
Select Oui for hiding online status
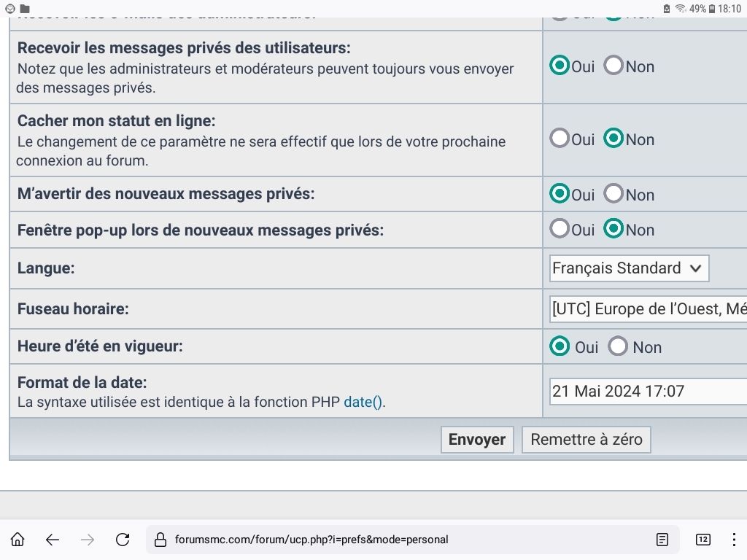[x=560, y=139]
